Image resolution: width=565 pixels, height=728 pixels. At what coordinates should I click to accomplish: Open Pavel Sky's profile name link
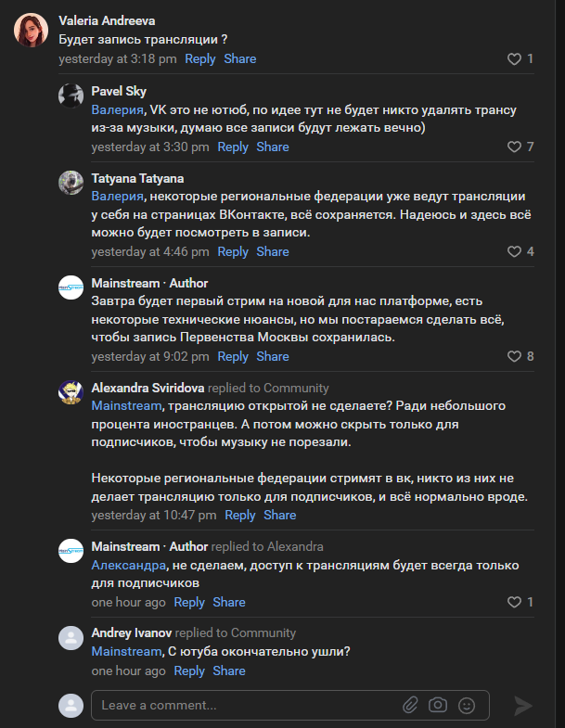point(119,91)
